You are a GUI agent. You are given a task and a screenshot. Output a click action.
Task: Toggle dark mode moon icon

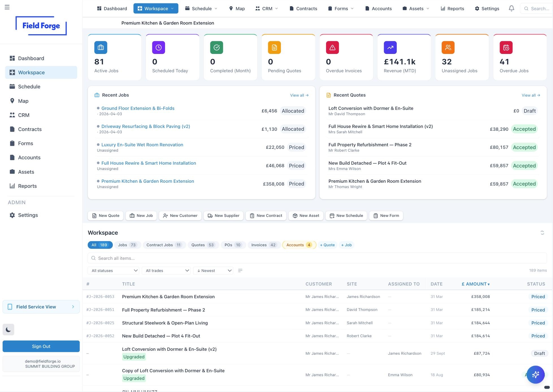tap(8, 329)
